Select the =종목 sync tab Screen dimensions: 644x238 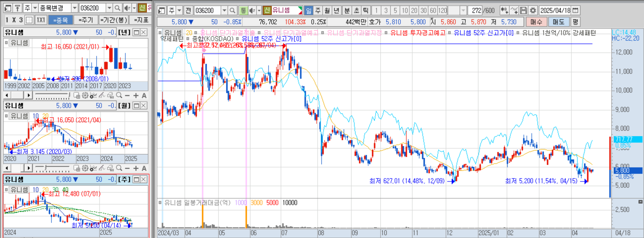(x=60, y=20)
